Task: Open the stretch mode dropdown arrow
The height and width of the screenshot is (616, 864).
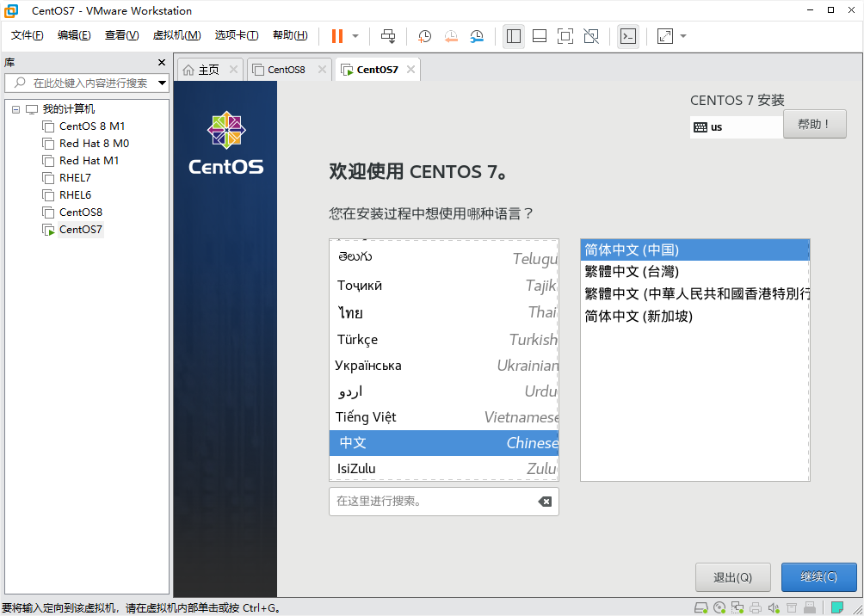Action: (x=683, y=36)
